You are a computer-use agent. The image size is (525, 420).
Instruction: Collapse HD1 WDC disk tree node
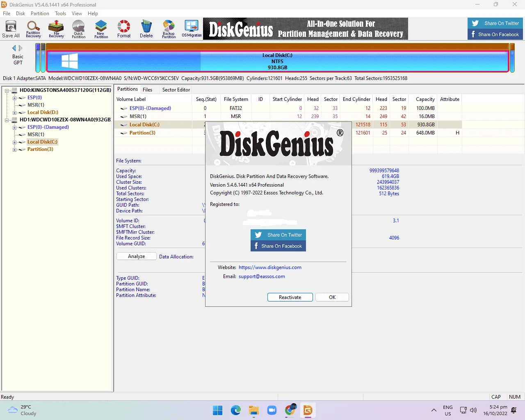(7, 120)
